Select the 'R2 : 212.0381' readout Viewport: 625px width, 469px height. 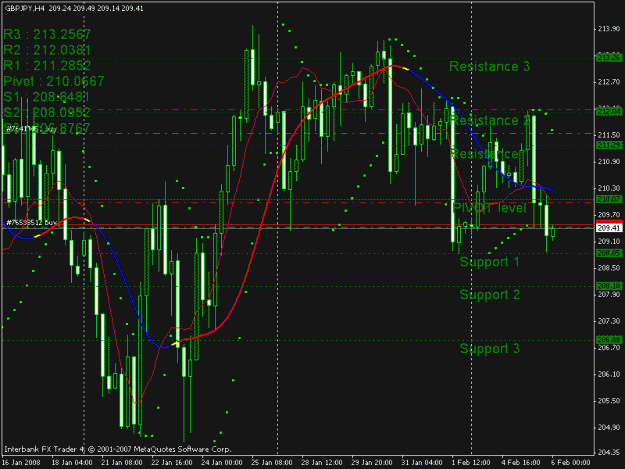[47, 50]
